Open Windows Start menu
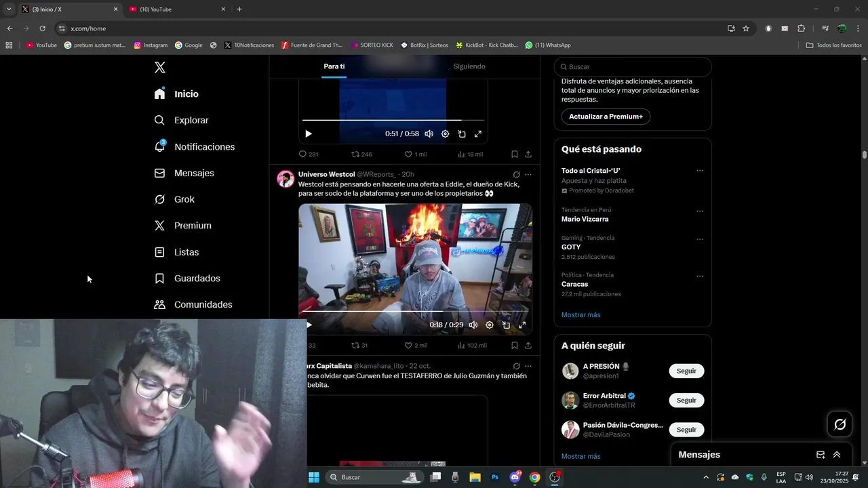 point(314,477)
